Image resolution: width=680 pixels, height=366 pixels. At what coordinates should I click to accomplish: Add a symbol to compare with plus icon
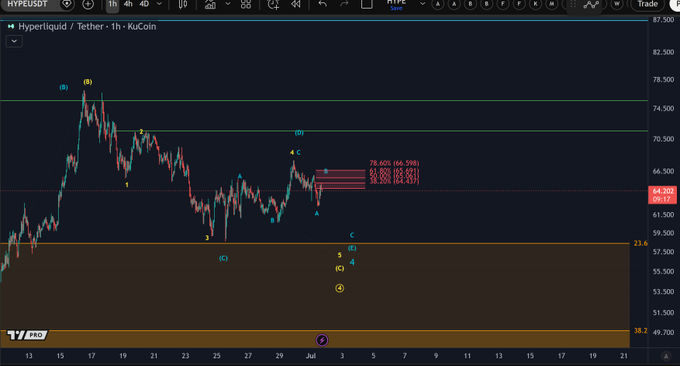[88, 4]
